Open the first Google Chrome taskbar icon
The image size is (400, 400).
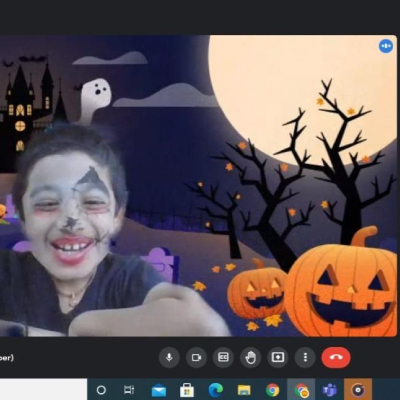pos(273,390)
